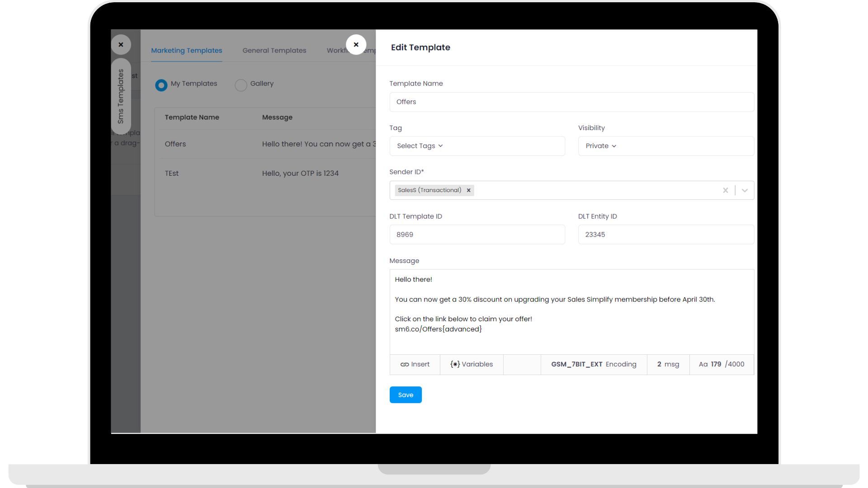Click the close icon on the modal
The width and height of the screenshot is (868, 488).
[x=356, y=44]
